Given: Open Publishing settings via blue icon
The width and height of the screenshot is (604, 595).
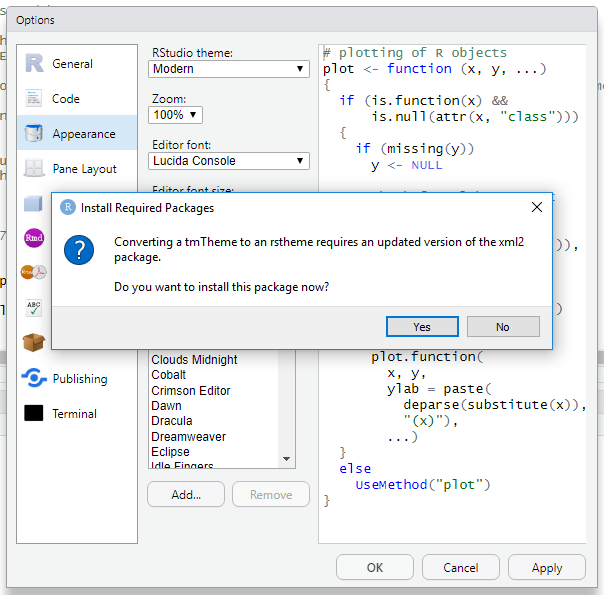Looking at the screenshot, I should point(35,379).
